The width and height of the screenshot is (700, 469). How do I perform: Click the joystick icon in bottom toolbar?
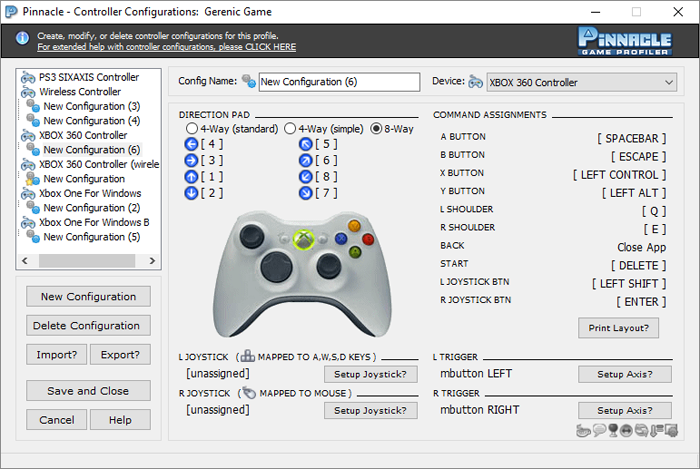pyautogui.click(x=613, y=430)
